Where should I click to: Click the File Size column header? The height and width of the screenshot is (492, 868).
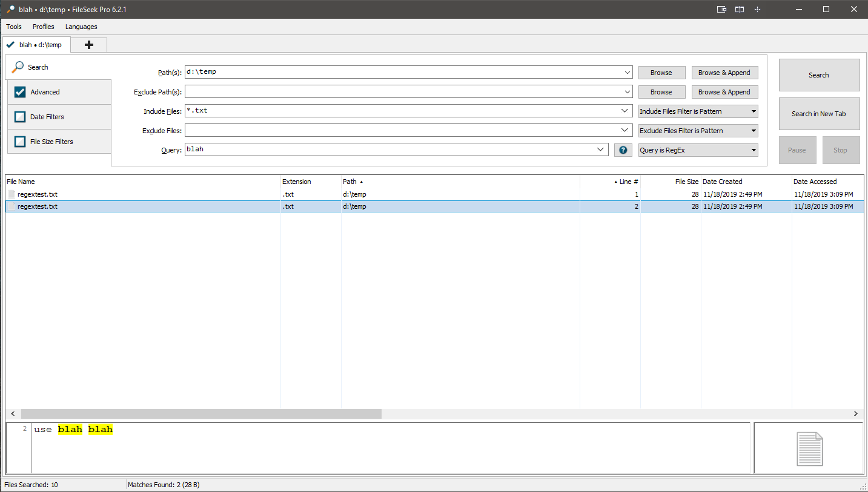pyautogui.click(x=686, y=182)
